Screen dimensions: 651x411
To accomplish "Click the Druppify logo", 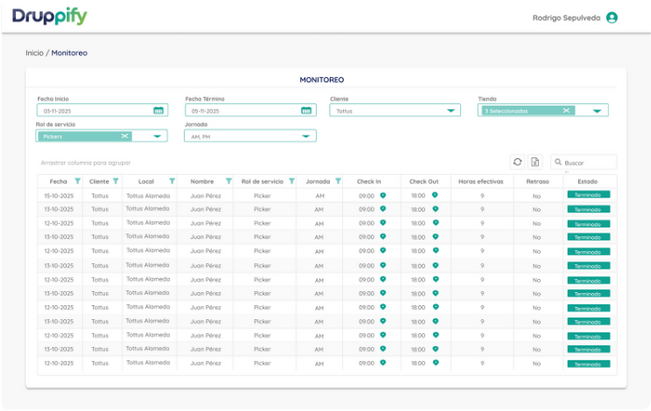I will 50,17.
